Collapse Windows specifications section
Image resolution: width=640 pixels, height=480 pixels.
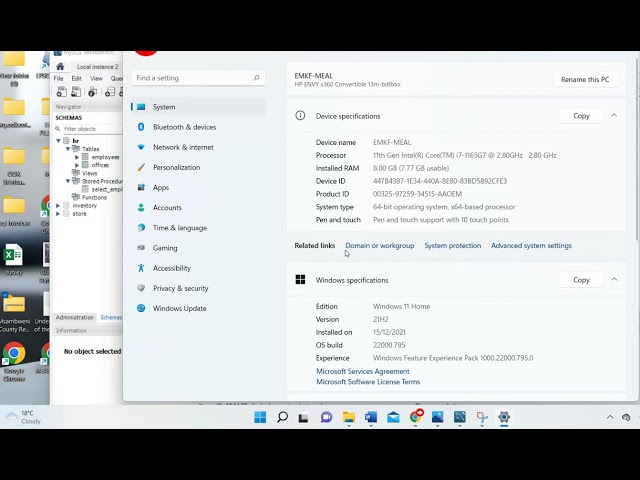pos(614,280)
